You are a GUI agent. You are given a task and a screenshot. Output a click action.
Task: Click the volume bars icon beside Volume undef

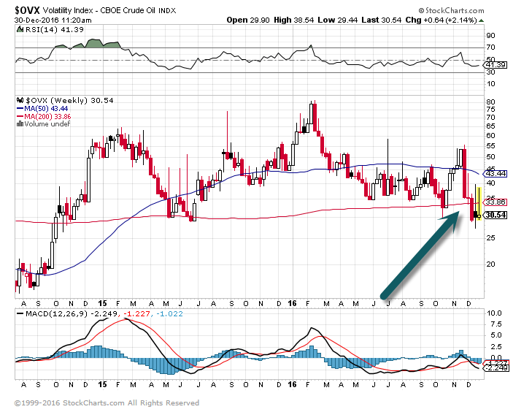click(20, 124)
